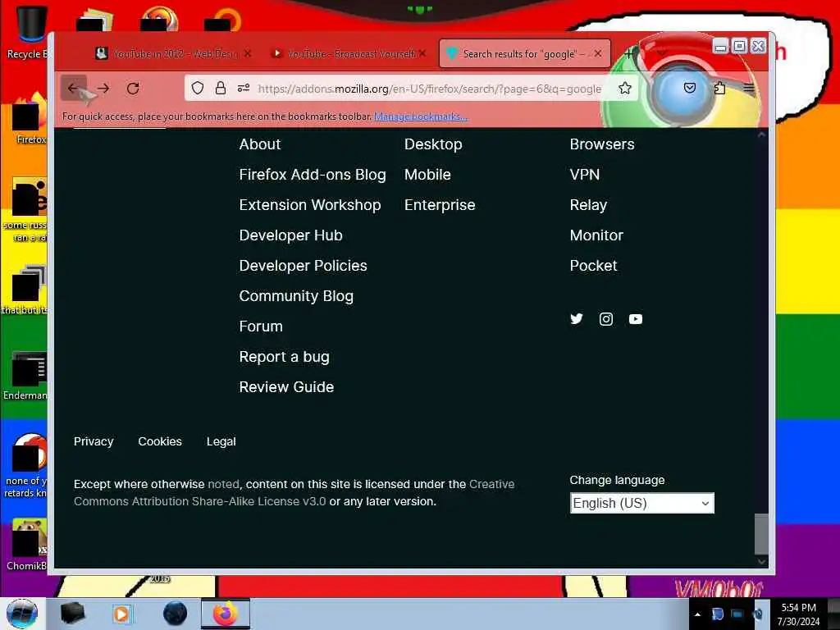Open site permissions icon in address bar
The width and height of the screenshot is (840, 630).
coord(243,89)
